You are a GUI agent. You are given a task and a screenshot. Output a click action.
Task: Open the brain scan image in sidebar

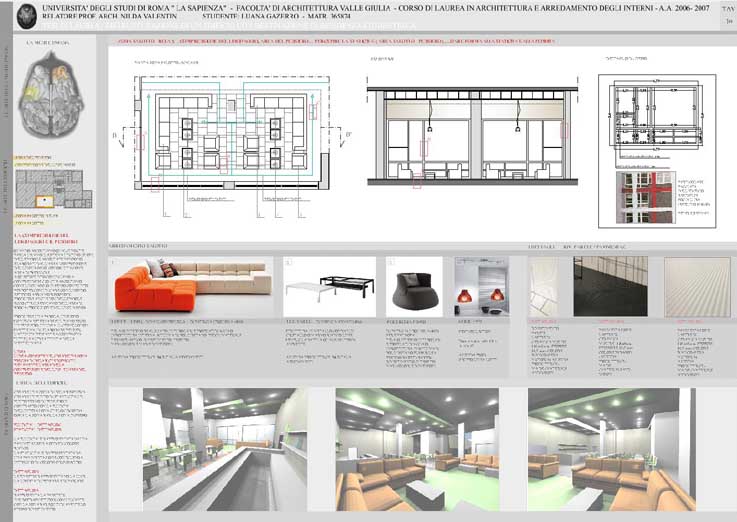51,94
